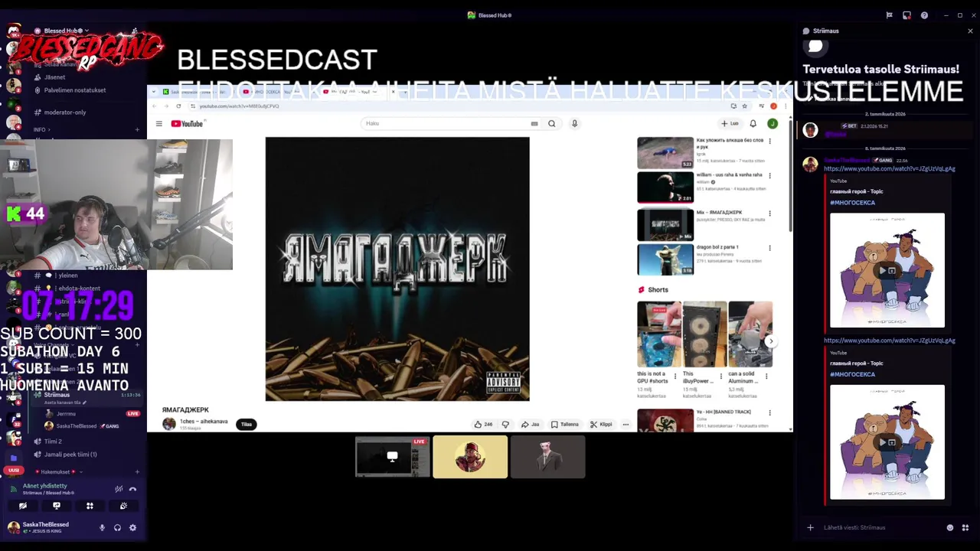Select SaskaTheBlessed in voice channel list
This screenshot has height=551, width=980.
click(77, 426)
